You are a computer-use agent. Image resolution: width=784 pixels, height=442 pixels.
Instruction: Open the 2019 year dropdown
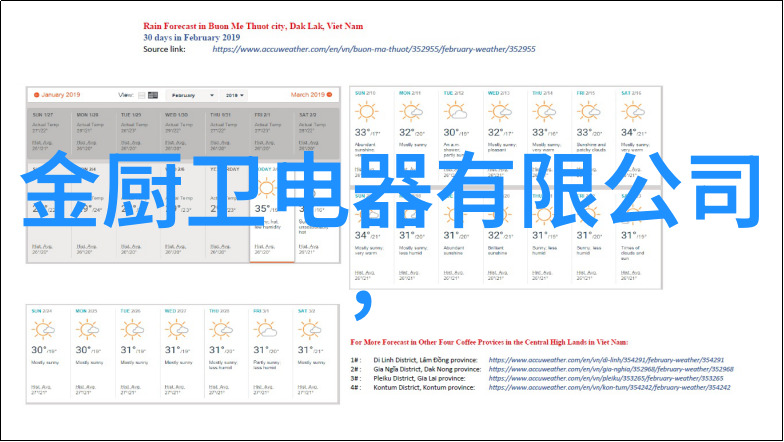click(234, 95)
